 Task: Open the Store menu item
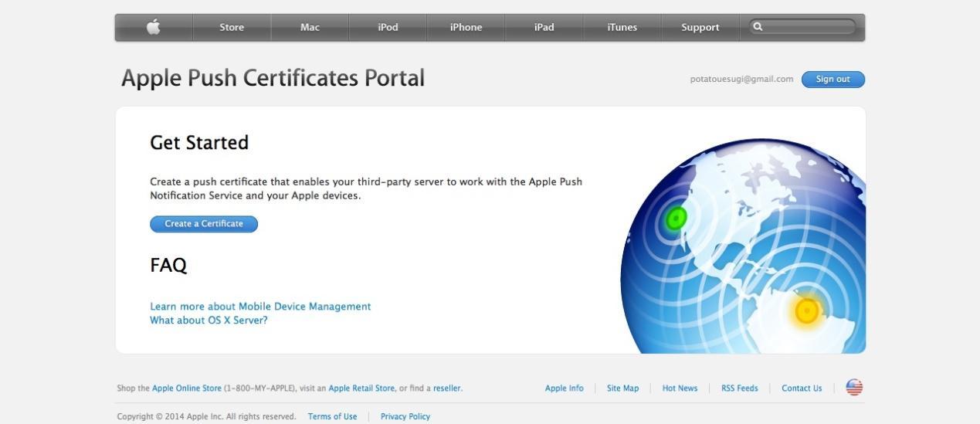point(232,27)
